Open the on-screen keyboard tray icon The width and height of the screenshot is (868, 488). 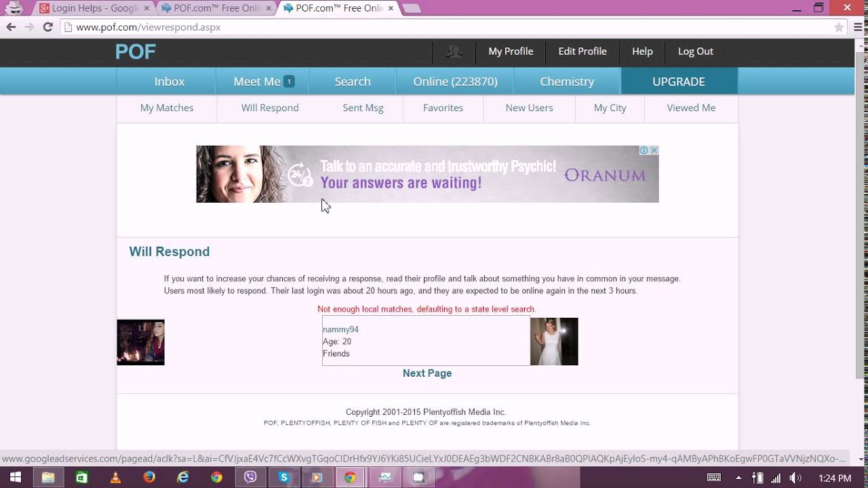pos(714,478)
